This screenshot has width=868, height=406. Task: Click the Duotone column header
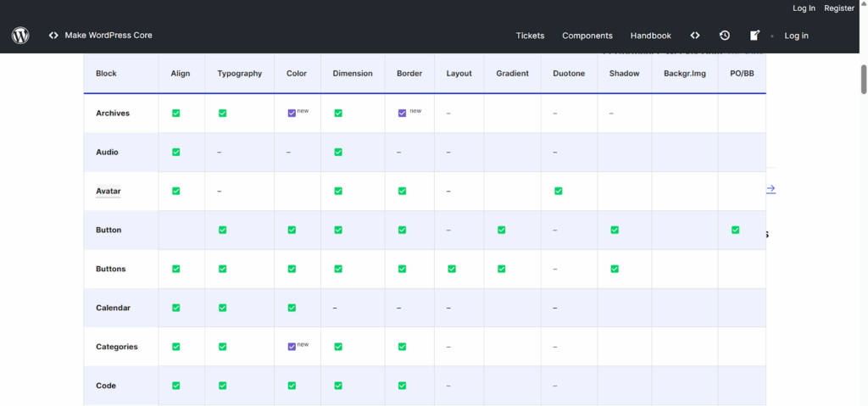[569, 73]
